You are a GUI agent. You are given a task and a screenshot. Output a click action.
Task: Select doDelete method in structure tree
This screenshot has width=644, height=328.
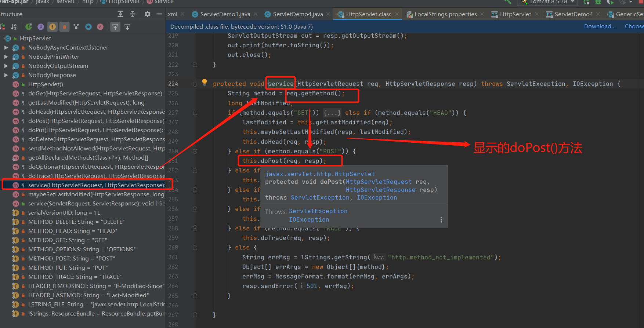(x=97, y=139)
